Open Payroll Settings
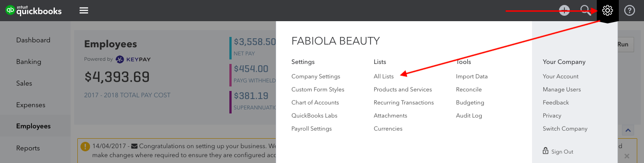 coord(312,129)
